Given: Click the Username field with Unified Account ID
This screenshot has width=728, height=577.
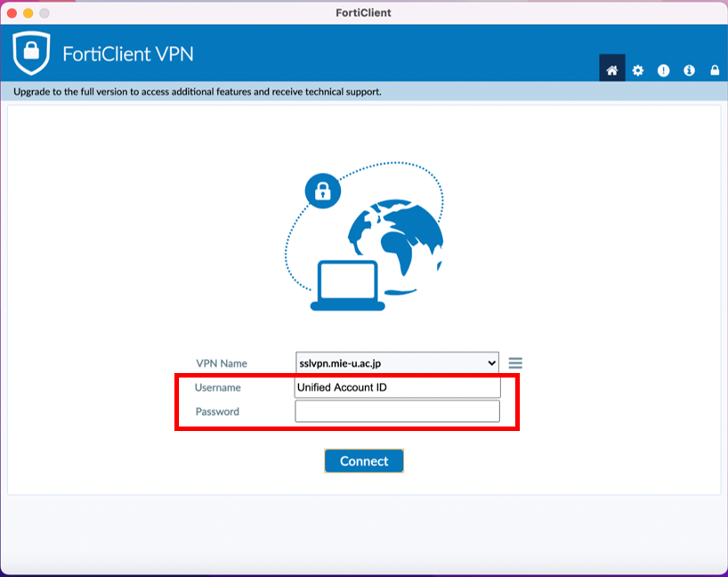Looking at the screenshot, I should tap(398, 387).
